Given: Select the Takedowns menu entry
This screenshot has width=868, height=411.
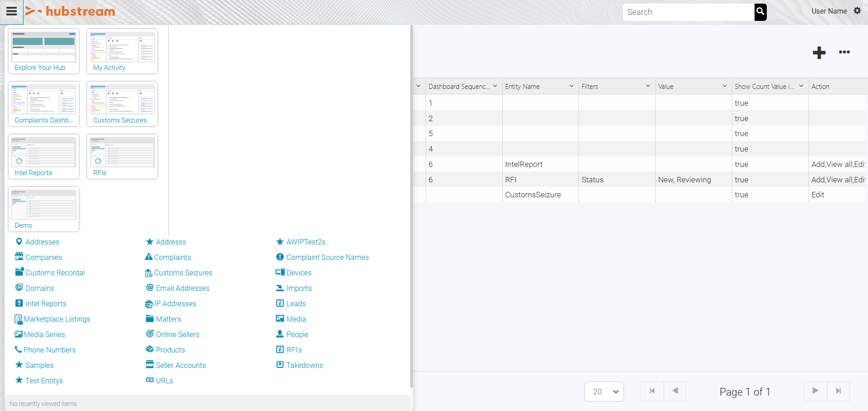Looking at the screenshot, I should coord(304,365).
